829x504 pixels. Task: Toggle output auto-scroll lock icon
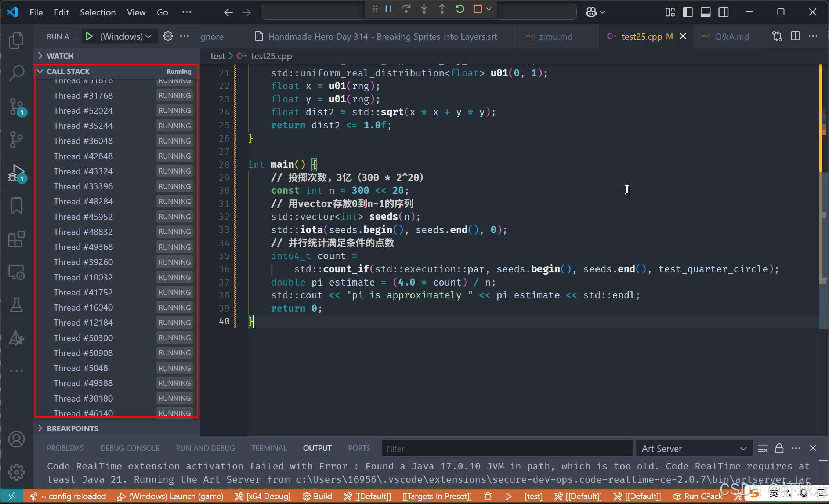[779, 448]
